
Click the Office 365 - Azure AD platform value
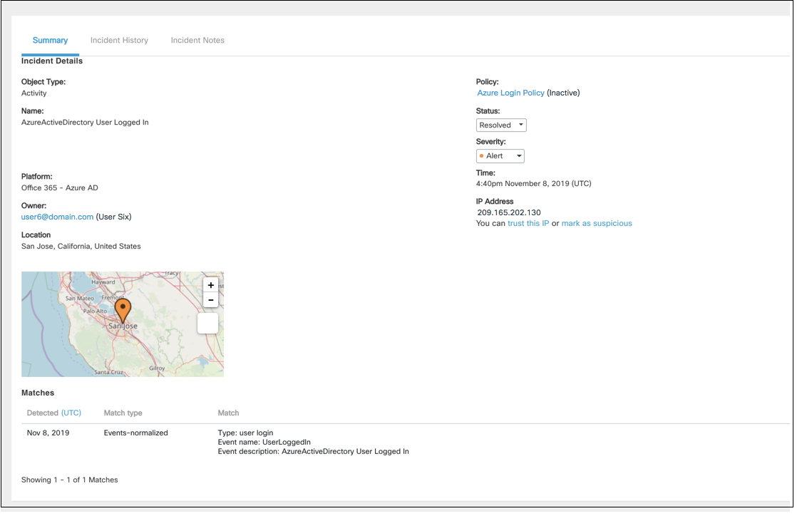coord(60,188)
